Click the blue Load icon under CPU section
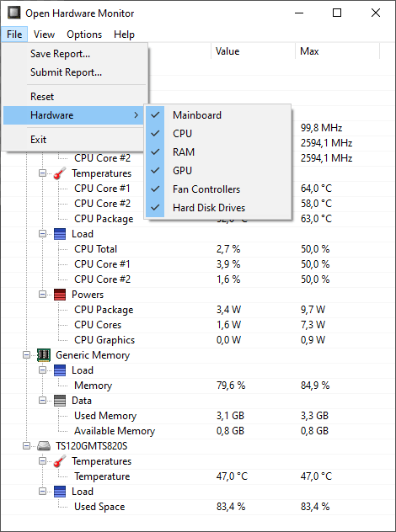This screenshot has height=532, width=396. (60, 234)
